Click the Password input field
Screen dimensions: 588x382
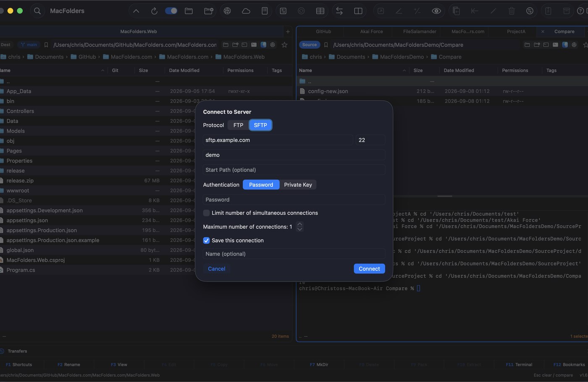pyautogui.click(x=294, y=200)
